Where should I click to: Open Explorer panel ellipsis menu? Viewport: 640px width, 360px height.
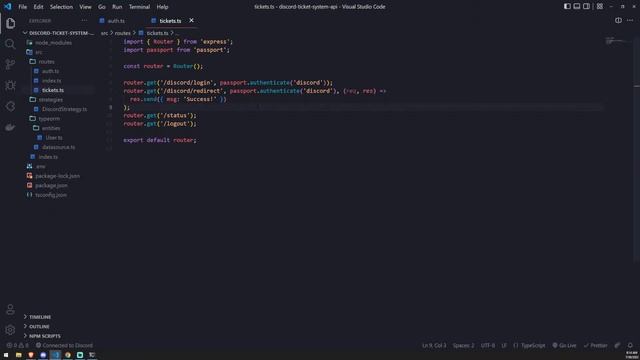(x=84, y=20)
